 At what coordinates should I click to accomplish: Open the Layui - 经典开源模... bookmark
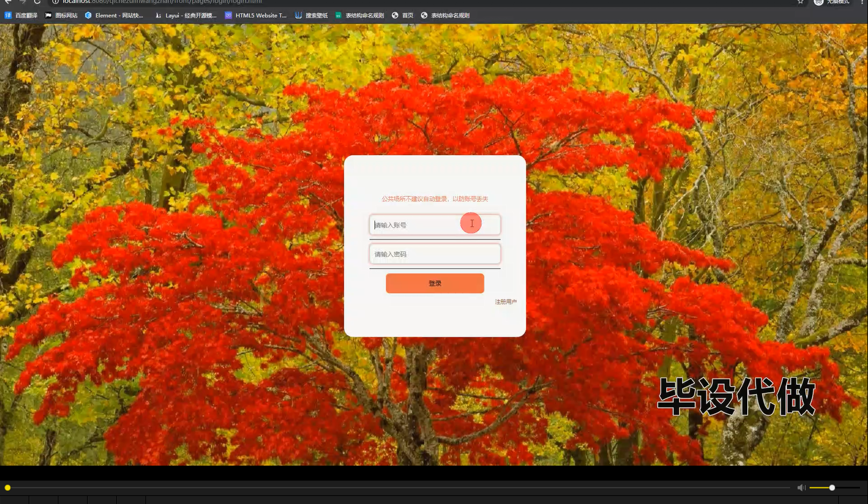coord(186,15)
